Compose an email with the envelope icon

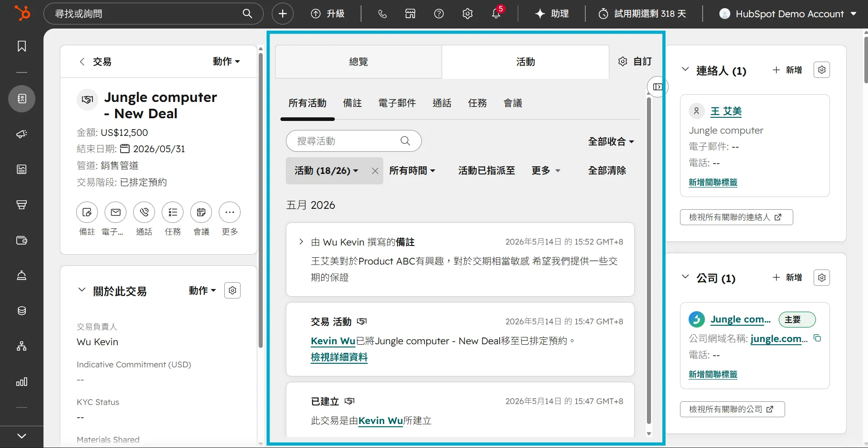pyautogui.click(x=116, y=212)
